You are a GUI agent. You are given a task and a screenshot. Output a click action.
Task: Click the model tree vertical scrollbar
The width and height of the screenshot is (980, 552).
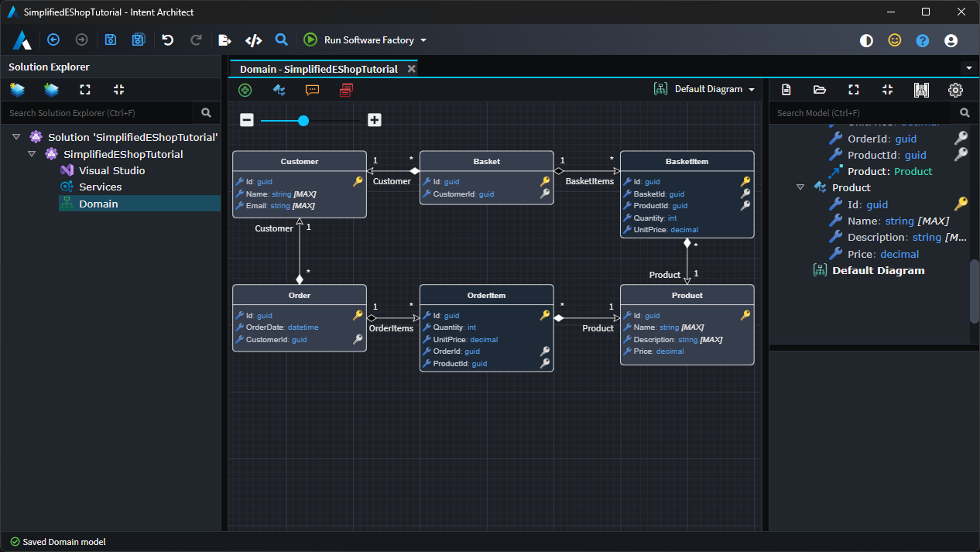click(x=975, y=291)
